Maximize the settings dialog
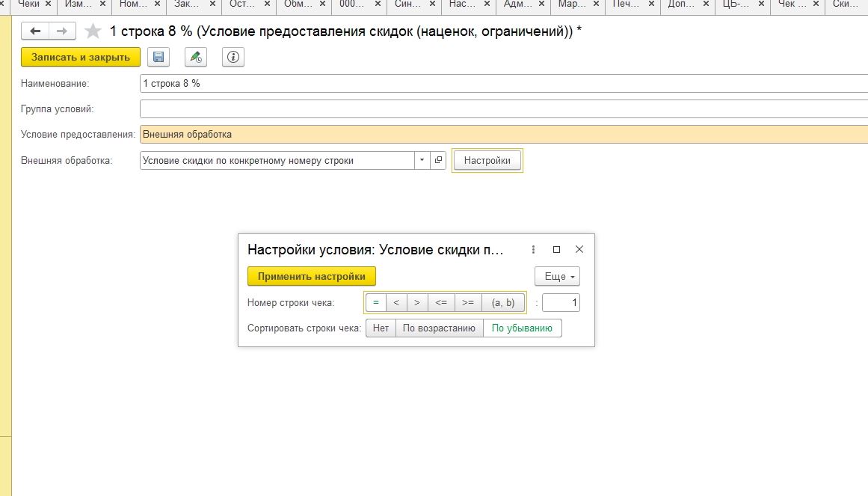 pyautogui.click(x=556, y=249)
